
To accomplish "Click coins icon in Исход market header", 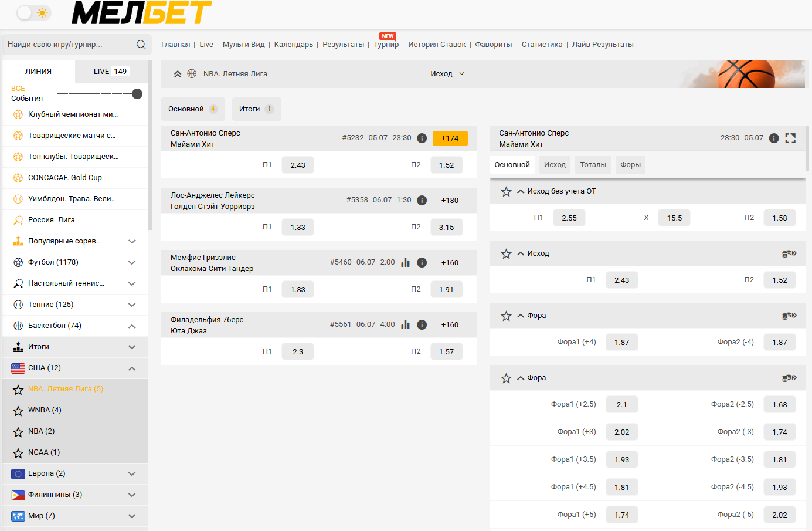I will click(x=789, y=253).
